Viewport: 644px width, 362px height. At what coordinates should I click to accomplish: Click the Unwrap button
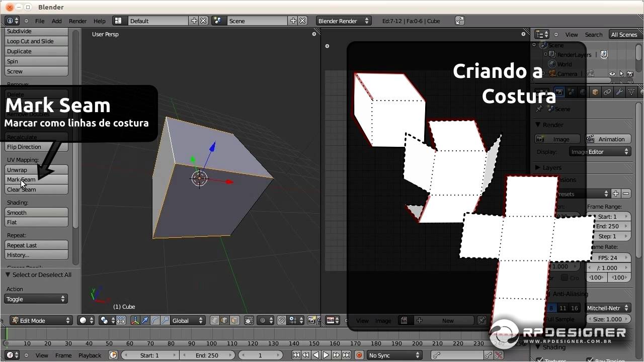click(36, 169)
